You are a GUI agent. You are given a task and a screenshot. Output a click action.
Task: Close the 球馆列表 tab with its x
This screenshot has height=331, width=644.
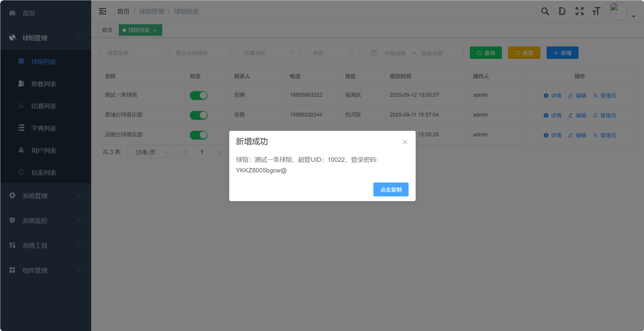tap(155, 30)
